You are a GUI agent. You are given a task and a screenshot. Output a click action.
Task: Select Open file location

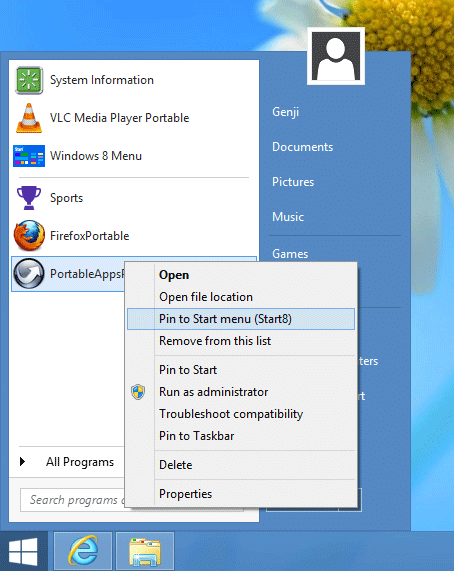(x=241, y=297)
